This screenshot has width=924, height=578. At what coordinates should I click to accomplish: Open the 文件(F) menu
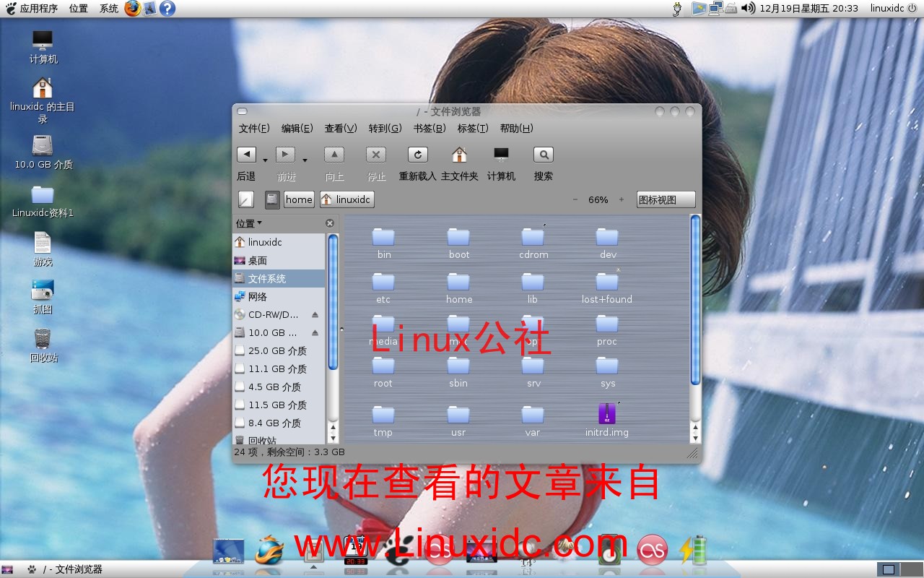(x=254, y=128)
